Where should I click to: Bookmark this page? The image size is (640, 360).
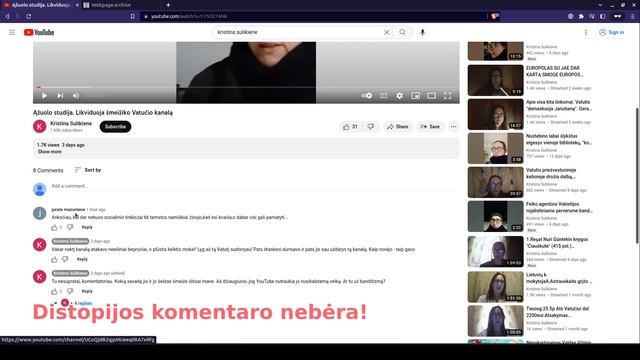tap(133, 16)
